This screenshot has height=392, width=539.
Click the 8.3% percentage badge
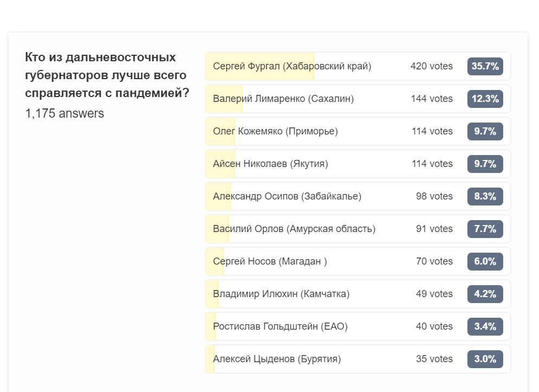(485, 196)
